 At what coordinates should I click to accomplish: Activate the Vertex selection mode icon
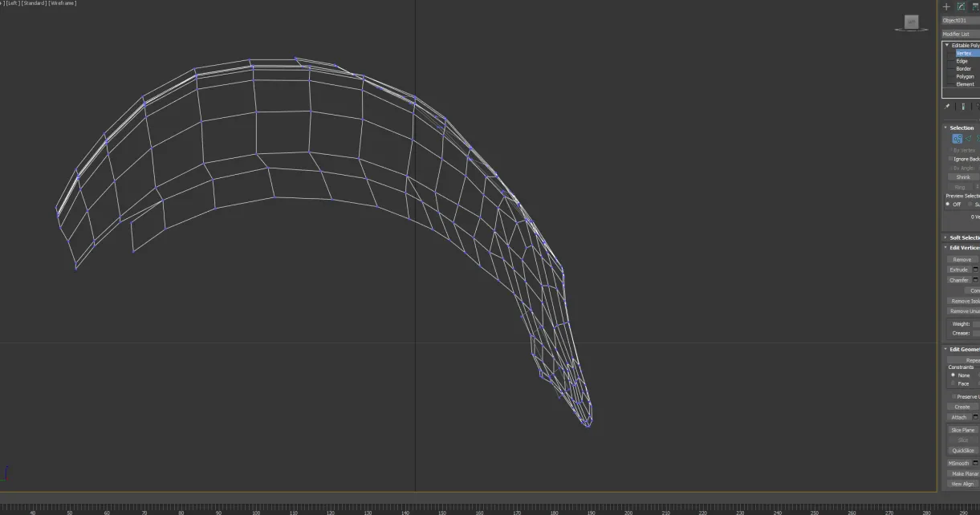[x=957, y=139]
